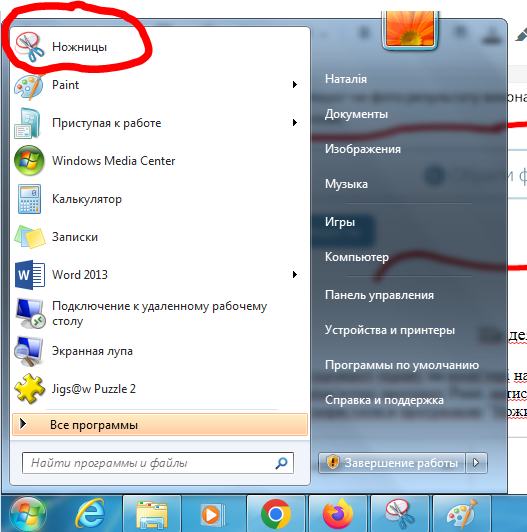
Task: Select the Windows Media Center label
Action: (113, 160)
